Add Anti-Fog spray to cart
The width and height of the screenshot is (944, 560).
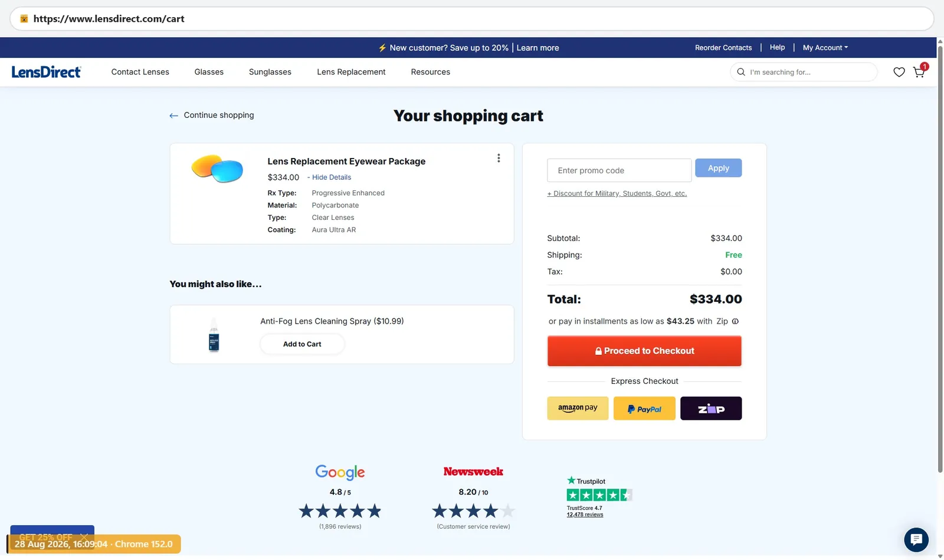[302, 344]
